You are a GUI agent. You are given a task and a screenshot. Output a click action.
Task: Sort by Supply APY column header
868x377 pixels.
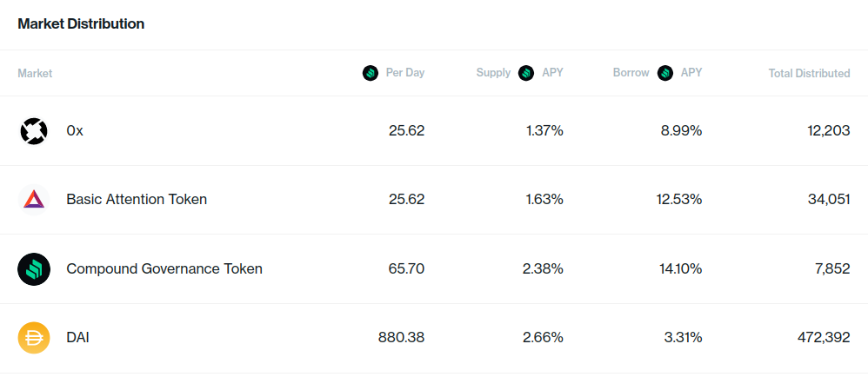(x=519, y=73)
